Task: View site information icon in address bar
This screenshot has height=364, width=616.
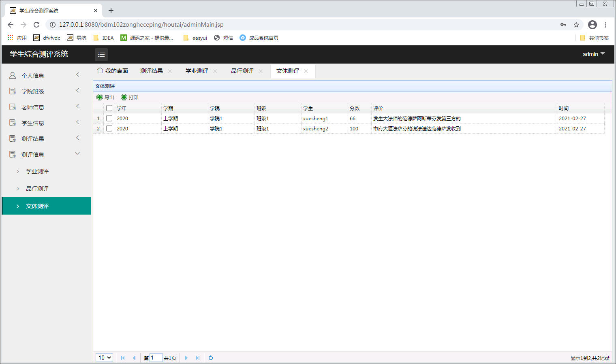Action: pyautogui.click(x=53, y=25)
